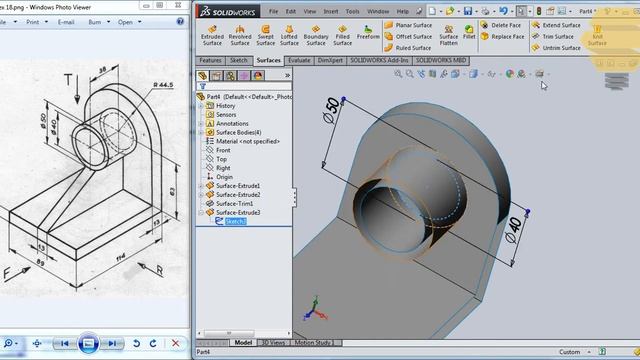The image size is (640, 360).
Task: Open the SolidWorks Tools menu
Action: click(x=352, y=11)
